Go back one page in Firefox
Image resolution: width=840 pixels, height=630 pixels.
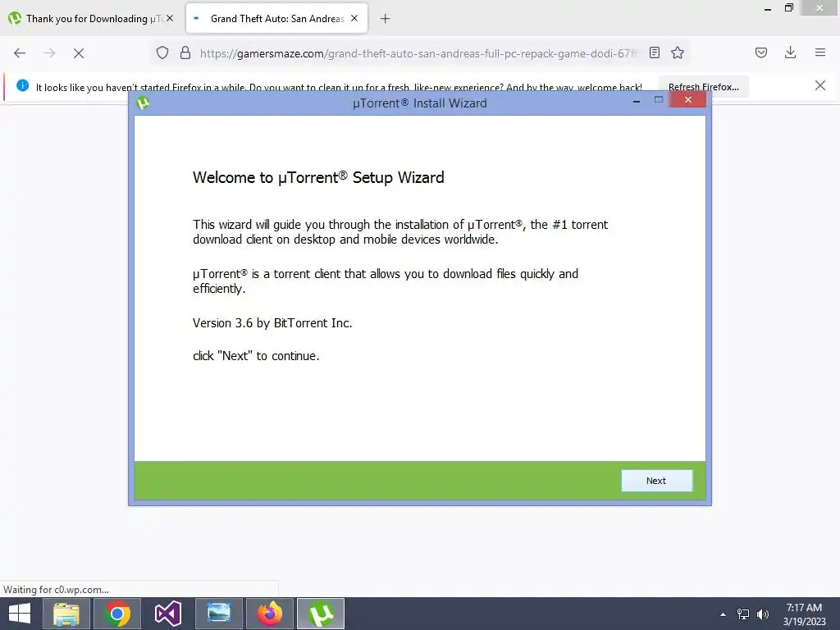(x=20, y=53)
